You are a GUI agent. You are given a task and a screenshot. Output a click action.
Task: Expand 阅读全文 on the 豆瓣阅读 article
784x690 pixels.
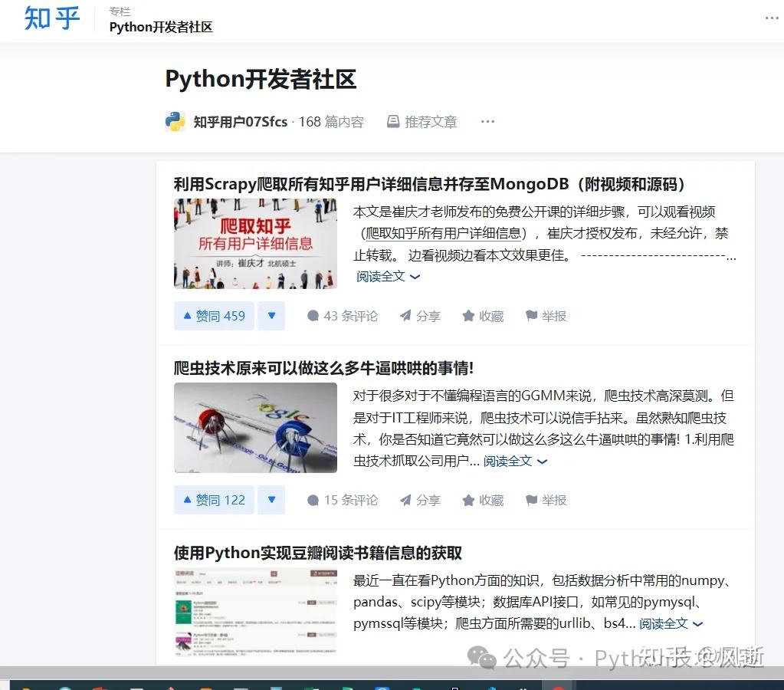[x=664, y=623]
